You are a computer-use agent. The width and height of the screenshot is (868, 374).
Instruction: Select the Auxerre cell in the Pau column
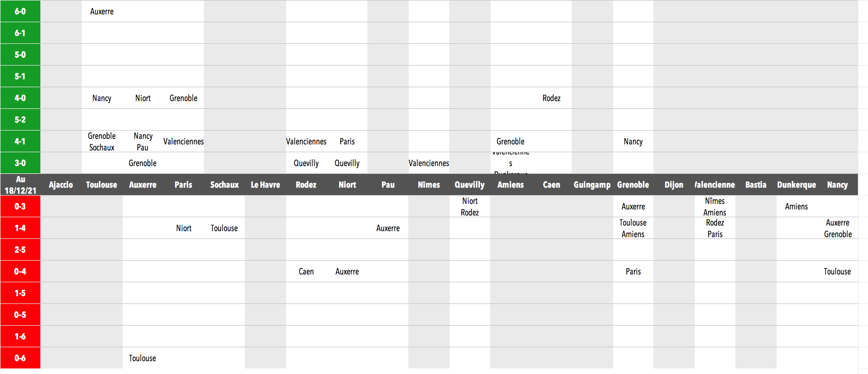pos(388,228)
